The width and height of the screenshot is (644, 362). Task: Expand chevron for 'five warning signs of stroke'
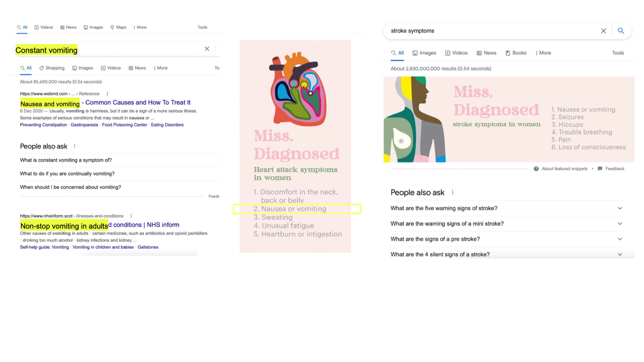point(620,208)
